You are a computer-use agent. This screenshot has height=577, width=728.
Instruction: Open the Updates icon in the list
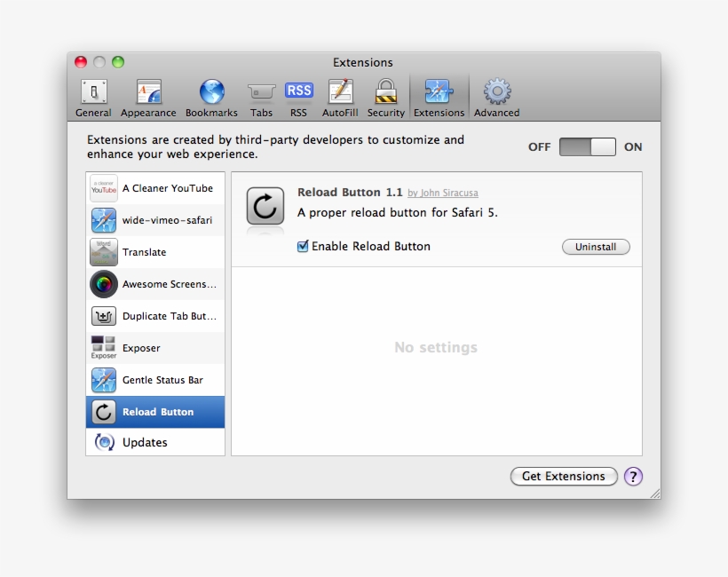tap(105, 442)
